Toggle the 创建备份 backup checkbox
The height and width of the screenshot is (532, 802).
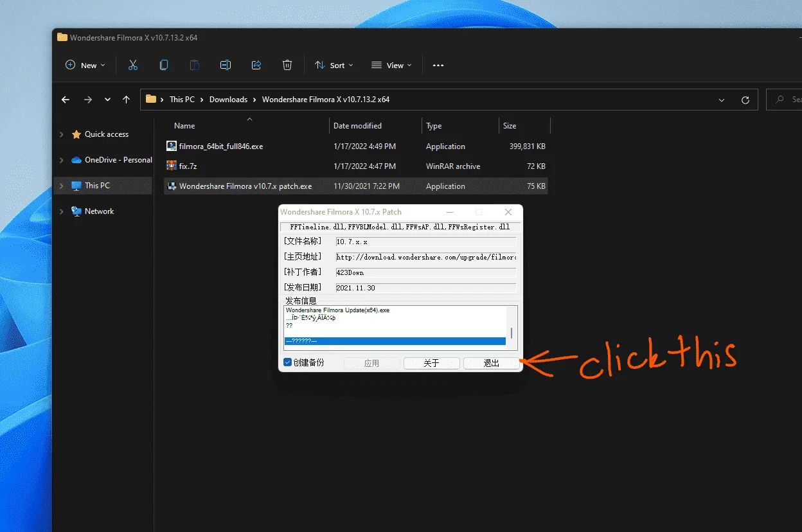pos(287,362)
